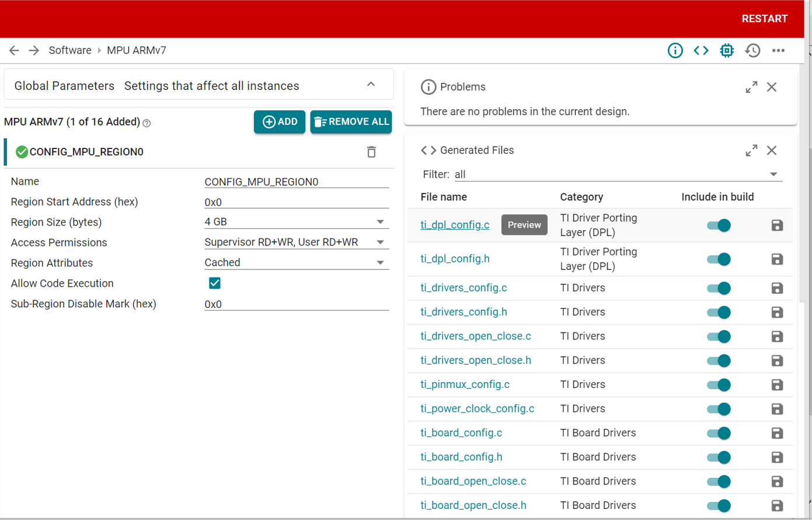The height and width of the screenshot is (520, 812).
Task: Show generated files code icon in toolbar
Action: pos(701,51)
